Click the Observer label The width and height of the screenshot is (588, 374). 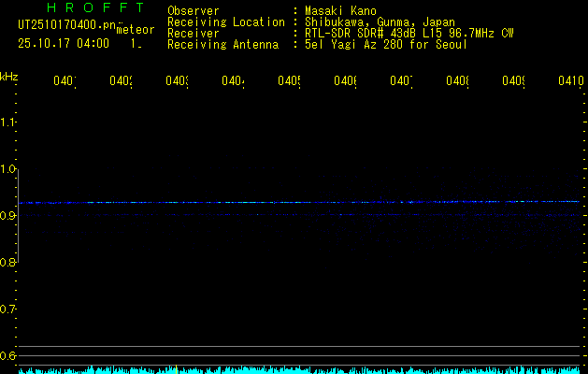pyautogui.click(x=194, y=11)
